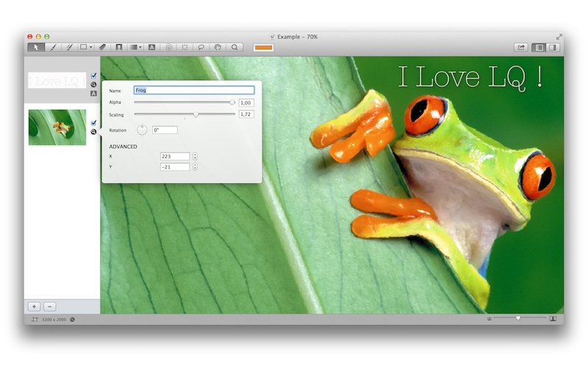Open the share button in toolbar

521,47
